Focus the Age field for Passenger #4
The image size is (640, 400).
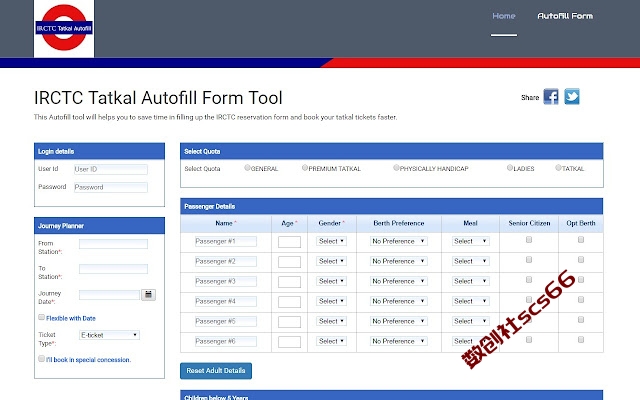[289, 302]
